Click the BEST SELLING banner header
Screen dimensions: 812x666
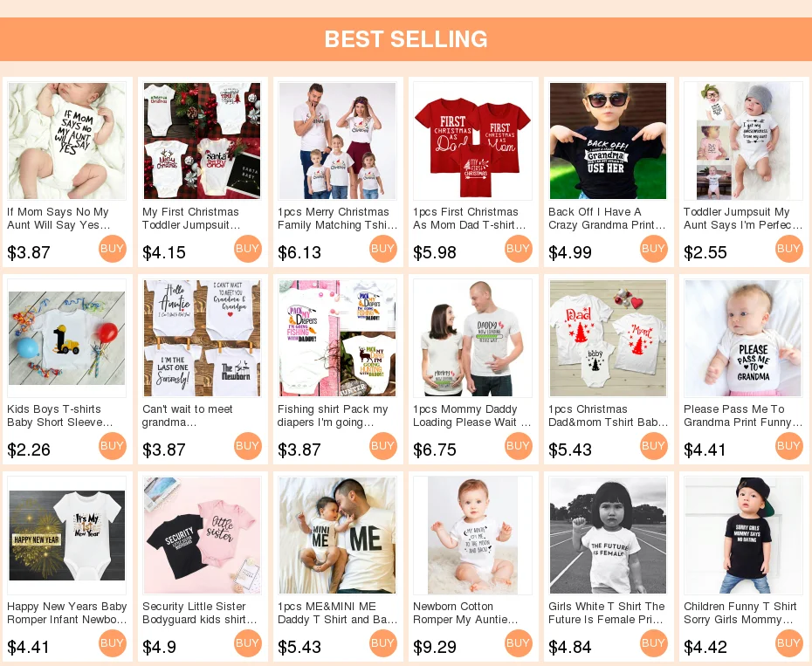pyautogui.click(x=406, y=39)
